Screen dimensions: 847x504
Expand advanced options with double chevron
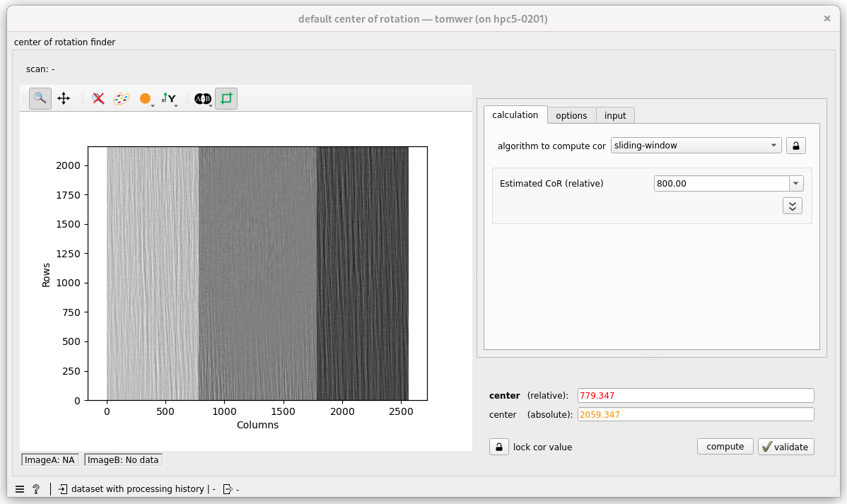coord(793,206)
